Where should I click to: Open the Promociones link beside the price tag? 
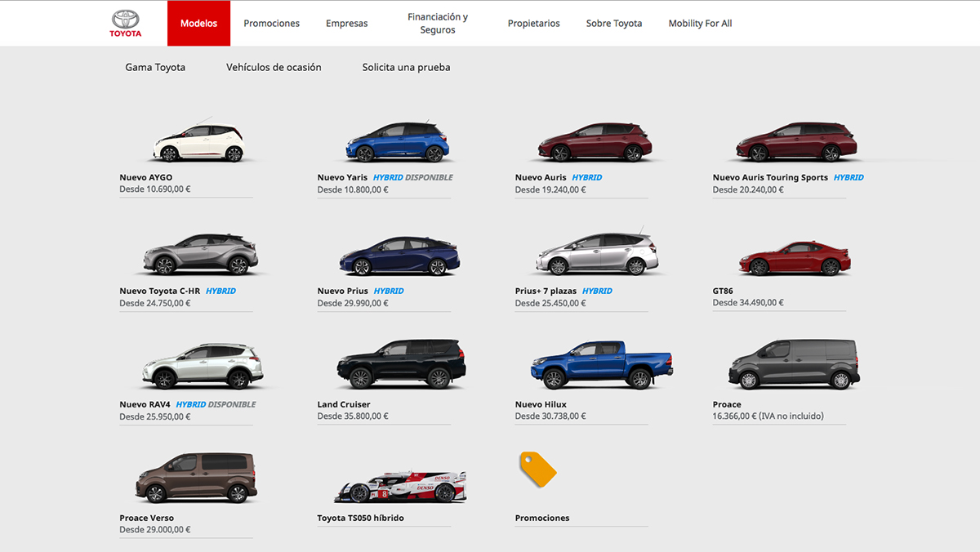(542, 518)
